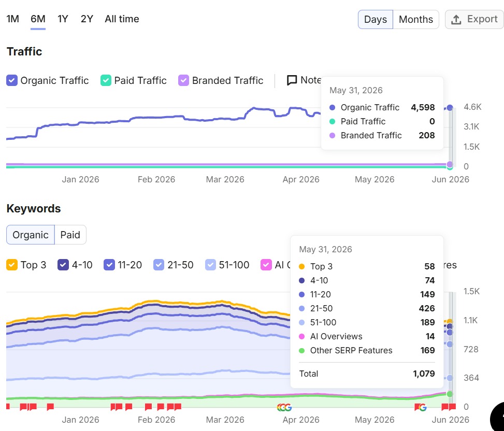504x431 pixels.
Task: Toggle the Paid Traffic checkbox
Action: (x=106, y=80)
